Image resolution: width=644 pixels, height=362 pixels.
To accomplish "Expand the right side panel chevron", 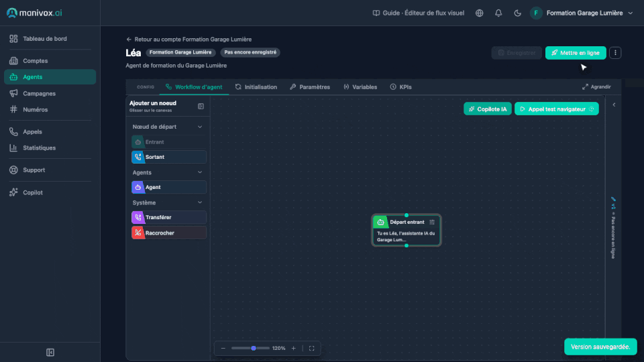I will click(x=614, y=105).
